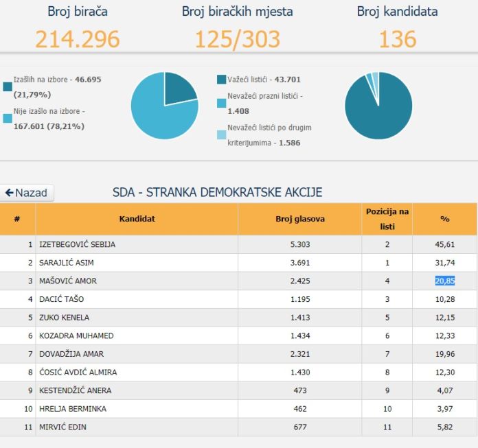Sort by the Broj glasova column header

click(x=299, y=219)
